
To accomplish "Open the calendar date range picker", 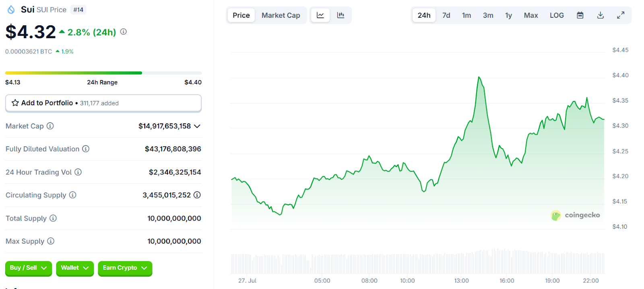I will pyautogui.click(x=580, y=15).
